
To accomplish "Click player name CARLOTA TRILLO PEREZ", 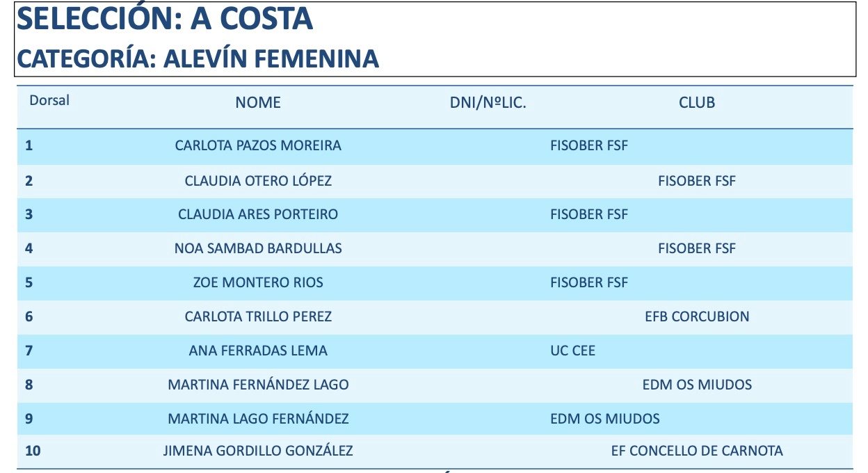I will point(258,316).
